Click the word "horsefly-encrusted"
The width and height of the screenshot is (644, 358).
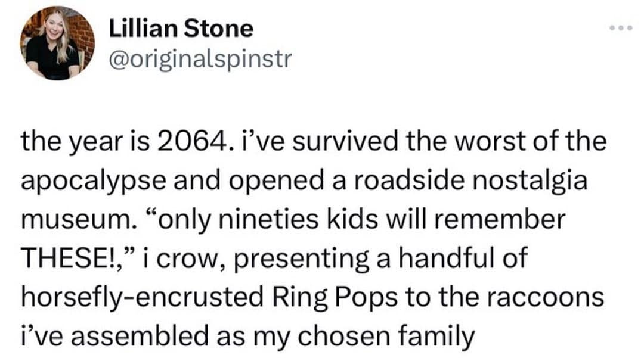point(143,297)
